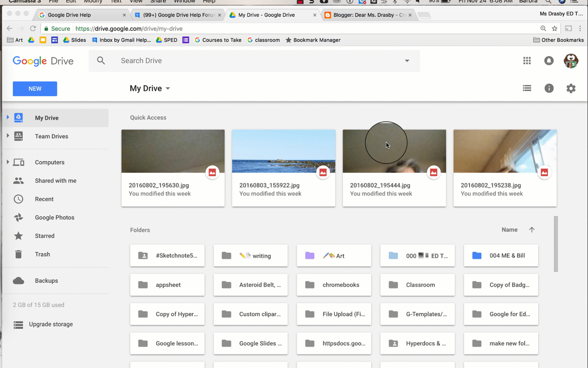588x368 pixels.
Task: Reverse the Name sort direction arrow
Action: [532, 230]
